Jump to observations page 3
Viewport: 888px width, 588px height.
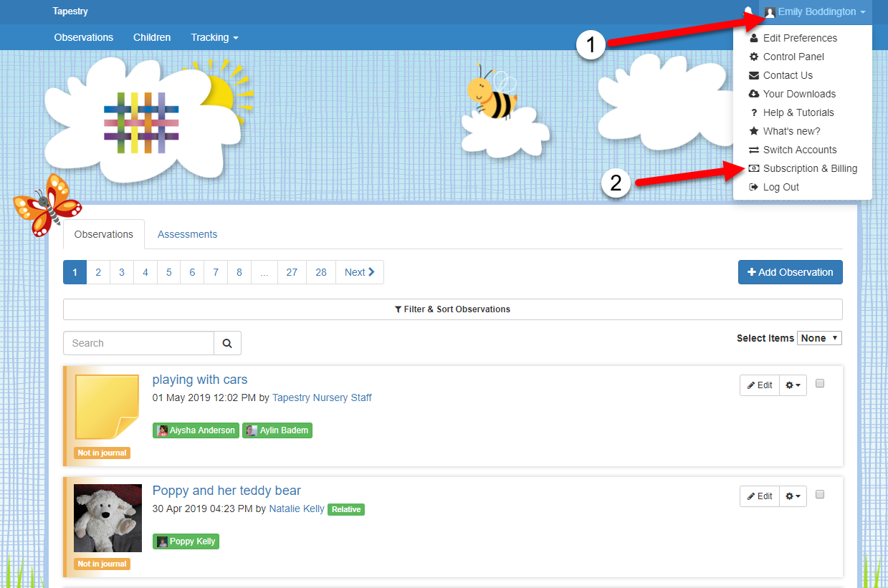click(x=122, y=272)
